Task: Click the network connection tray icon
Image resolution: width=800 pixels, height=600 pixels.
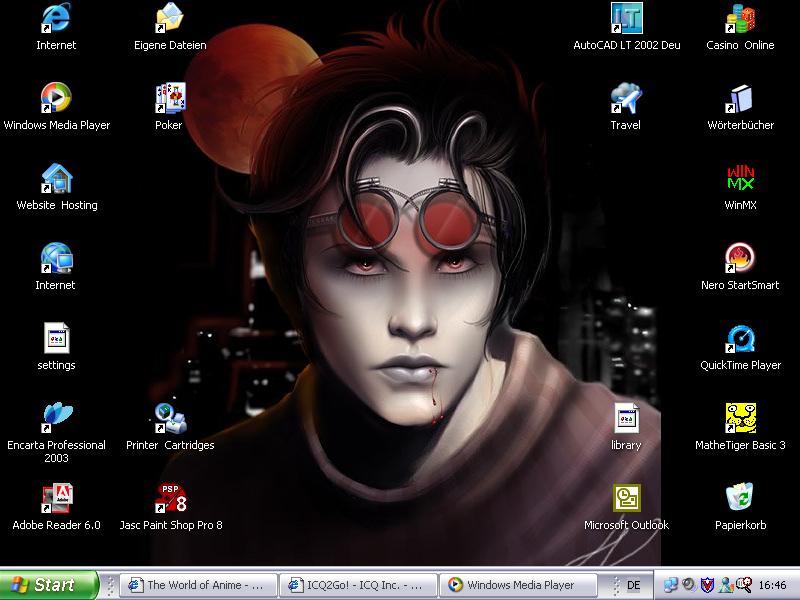Action: click(670, 585)
